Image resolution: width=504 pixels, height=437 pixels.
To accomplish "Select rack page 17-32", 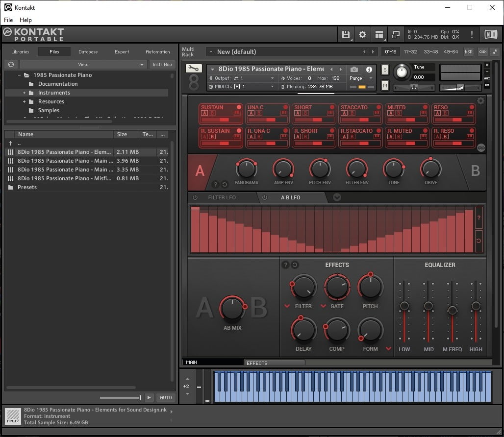I will click(x=410, y=52).
